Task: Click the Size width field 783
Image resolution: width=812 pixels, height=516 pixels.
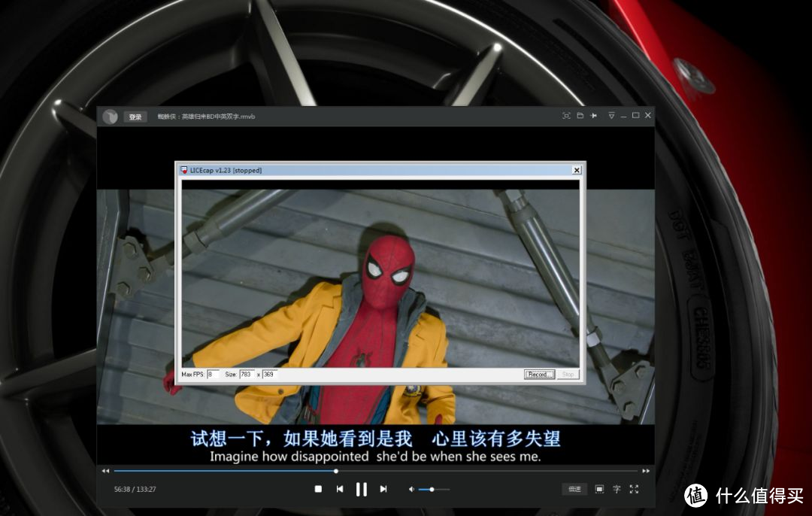Action: 247,374
